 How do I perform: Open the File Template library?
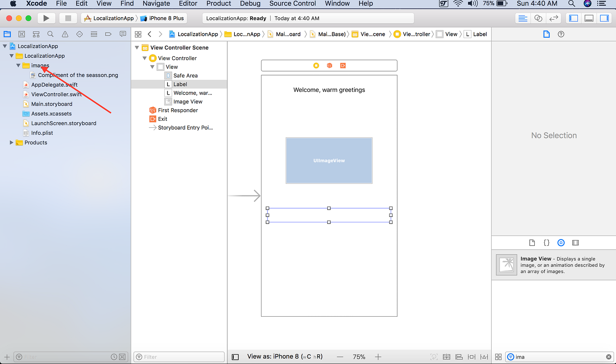(532, 243)
